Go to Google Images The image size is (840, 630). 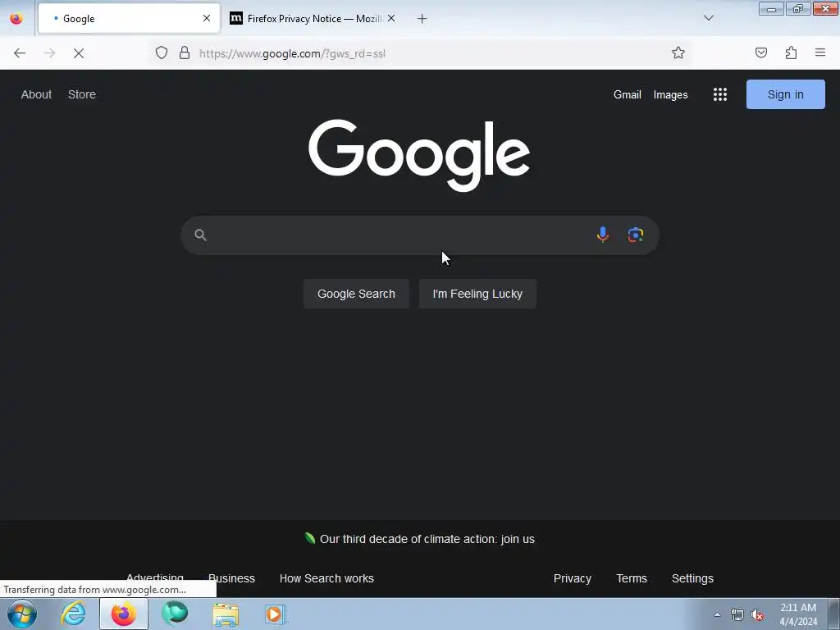pos(671,94)
